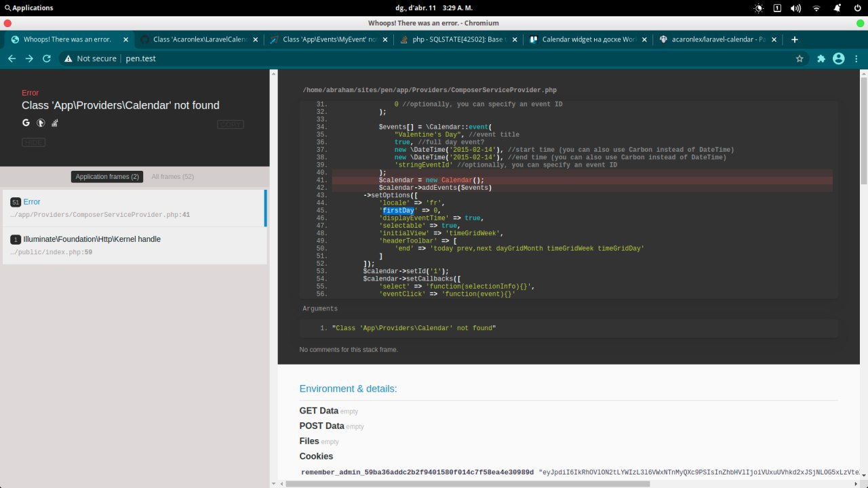This screenshot has height=488, width=868.
Task: Go back in the browser
Action: pyautogui.click(x=12, y=58)
